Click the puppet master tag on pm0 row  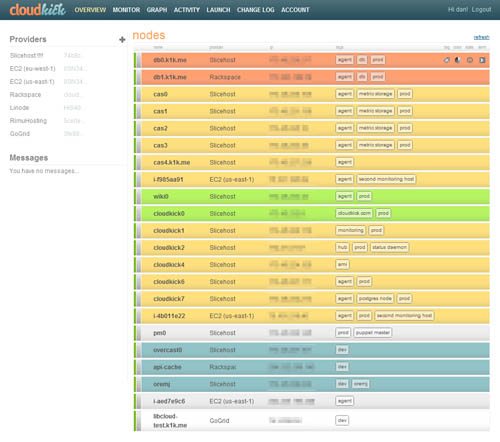(x=373, y=332)
